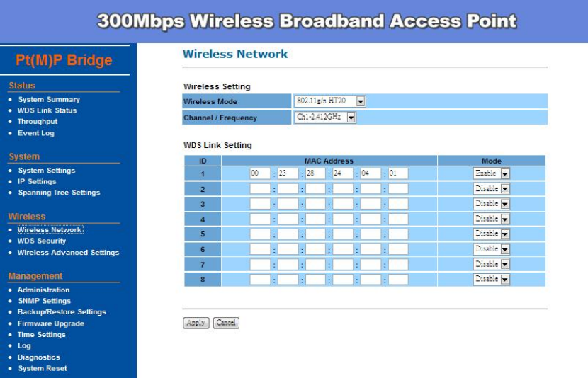588x378 pixels.
Task: Open Mode dropdown for WDS link 2
Action: (x=491, y=189)
